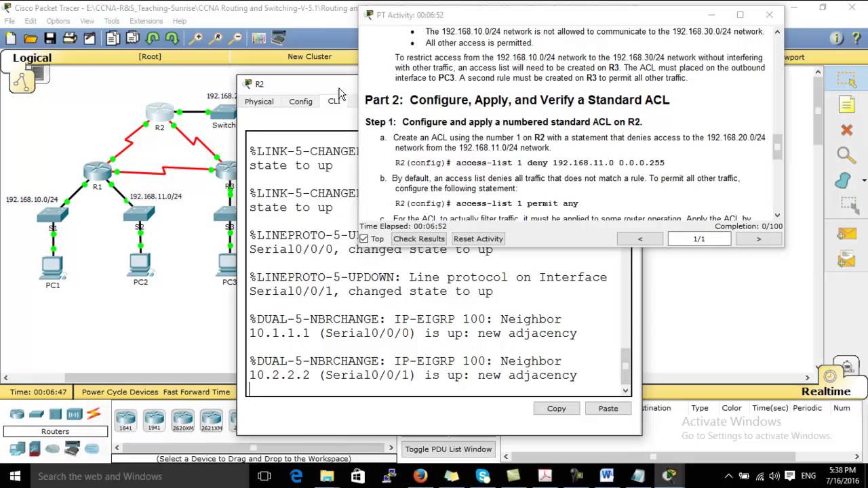Open the custom devices dialog icon

pos(279,39)
